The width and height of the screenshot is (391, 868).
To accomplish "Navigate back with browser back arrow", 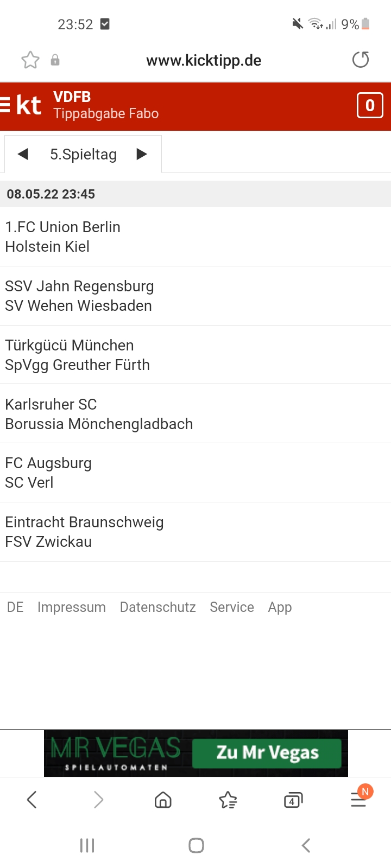I will [32, 800].
